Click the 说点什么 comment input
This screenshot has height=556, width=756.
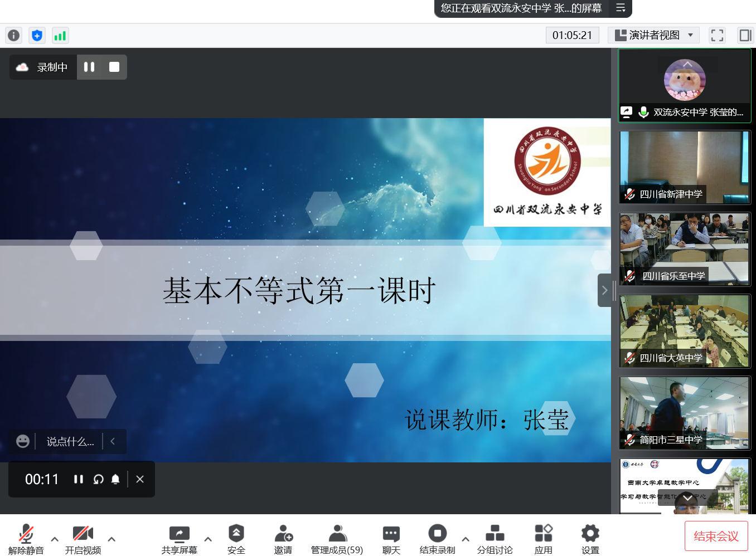coord(70,442)
